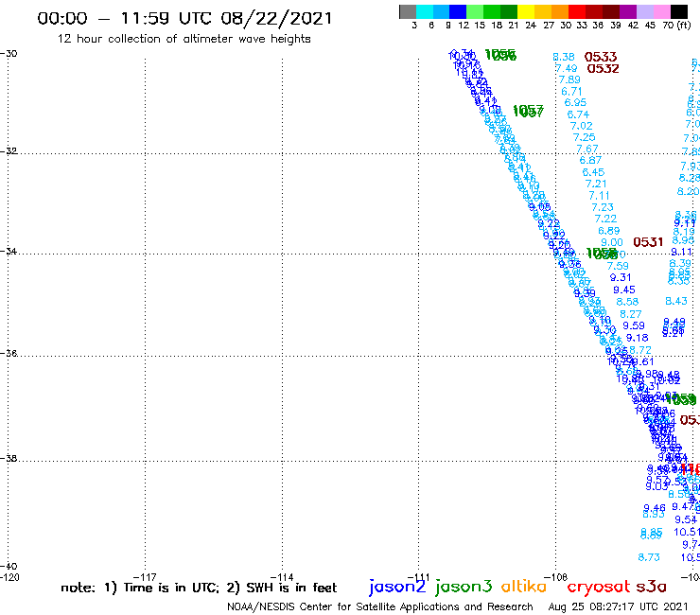Viewport: 700px width, 615px height.
Task: Select the wave height 7.67
Action: coord(587,149)
